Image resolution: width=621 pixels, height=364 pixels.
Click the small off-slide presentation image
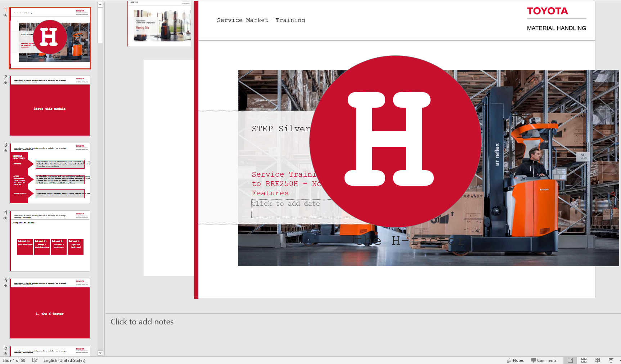click(x=159, y=24)
